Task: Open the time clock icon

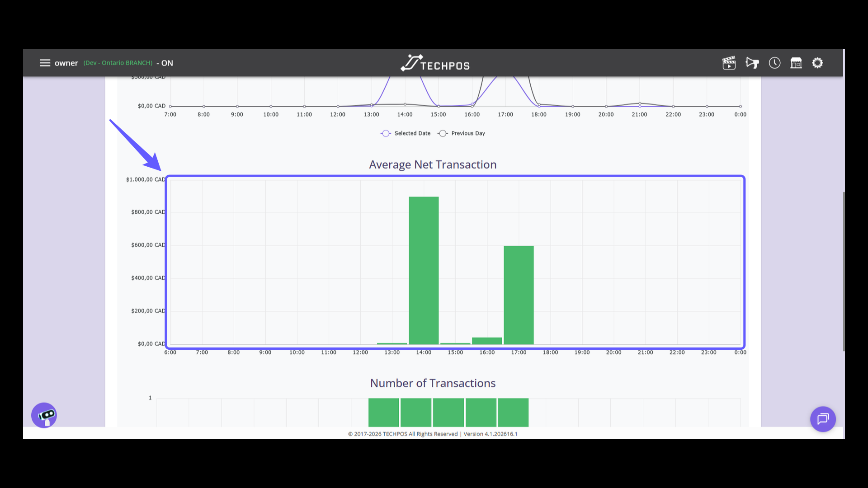Action: (774, 63)
